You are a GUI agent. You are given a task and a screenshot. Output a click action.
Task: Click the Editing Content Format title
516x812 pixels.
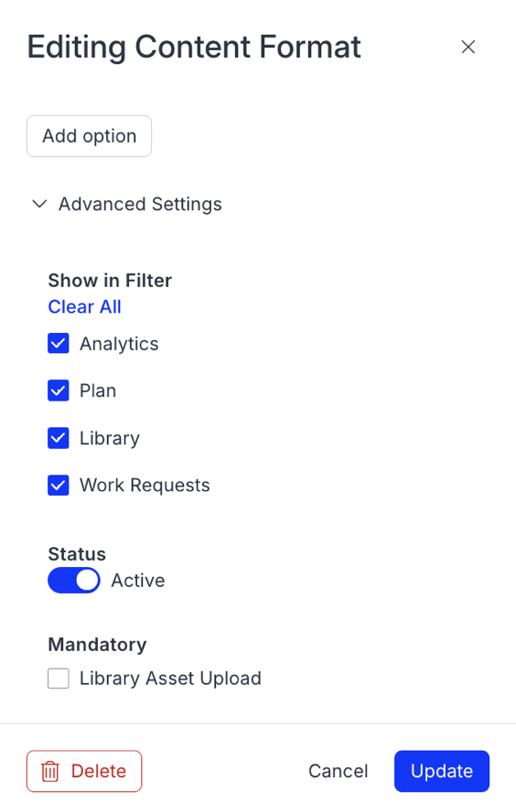194,48
